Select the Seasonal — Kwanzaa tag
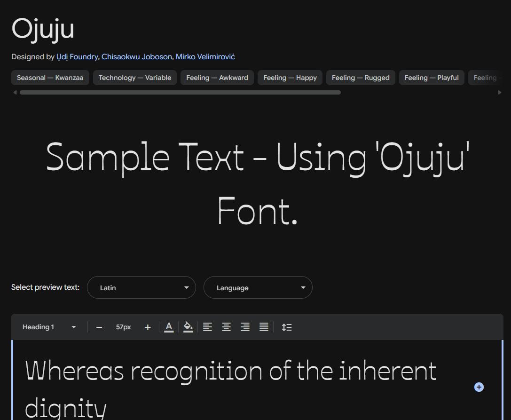The image size is (511, 420). [x=50, y=78]
